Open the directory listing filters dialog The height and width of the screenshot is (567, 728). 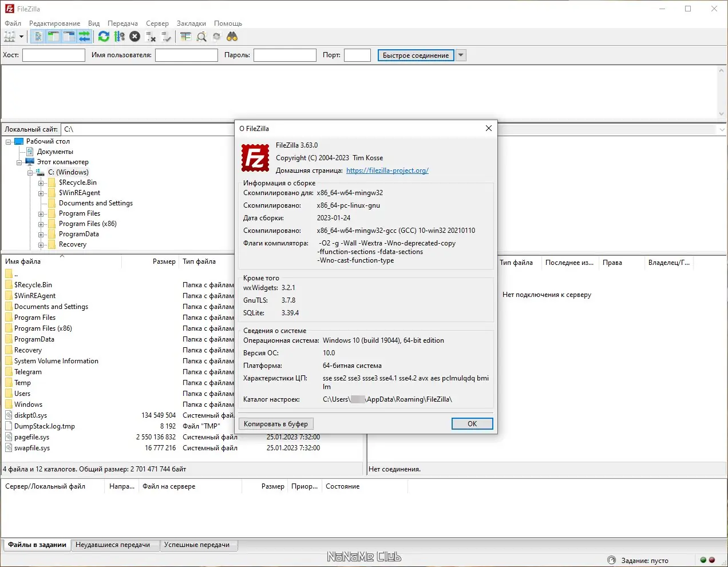[x=185, y=37]
